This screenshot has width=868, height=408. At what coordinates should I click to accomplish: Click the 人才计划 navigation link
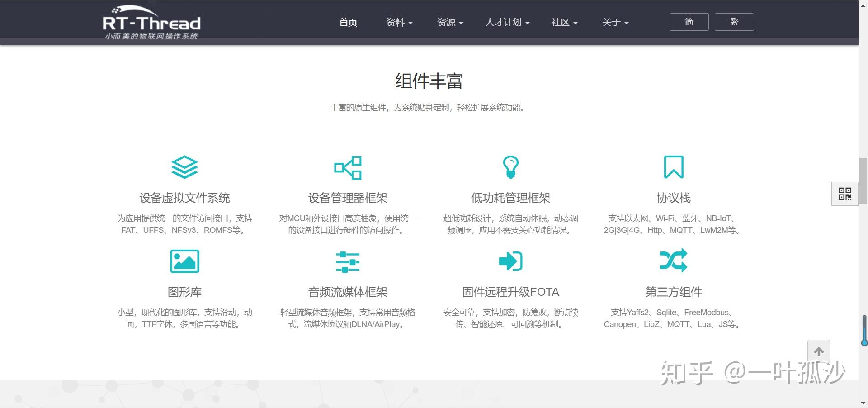tap(506, 23)
